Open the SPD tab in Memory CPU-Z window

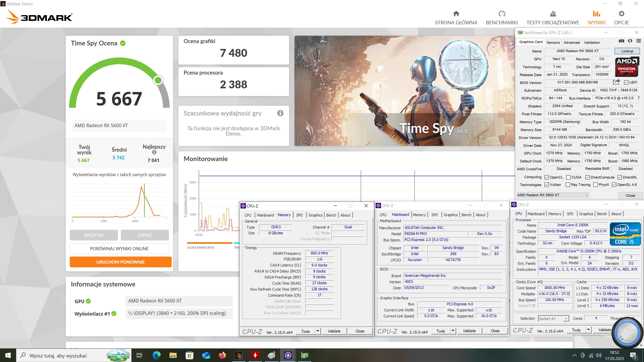[x=299, y=215]
